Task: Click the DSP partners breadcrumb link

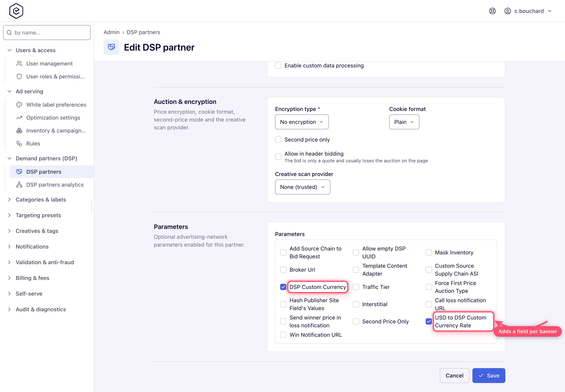Action: 143,32
